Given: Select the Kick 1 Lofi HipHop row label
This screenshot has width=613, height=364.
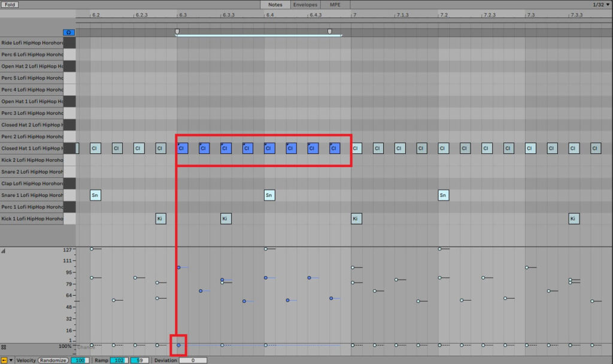Looking at the screenshot, I should click(x=33, y=219).
